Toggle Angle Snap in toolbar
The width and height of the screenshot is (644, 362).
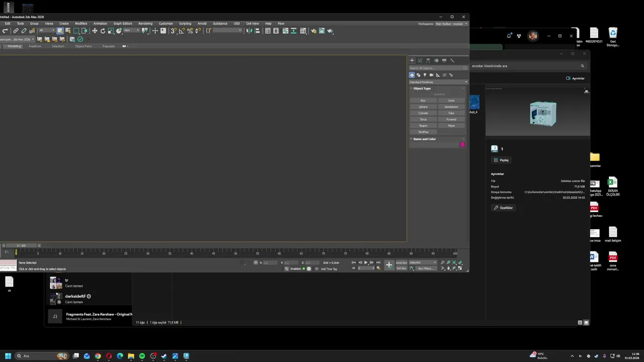tap(182, 31)
